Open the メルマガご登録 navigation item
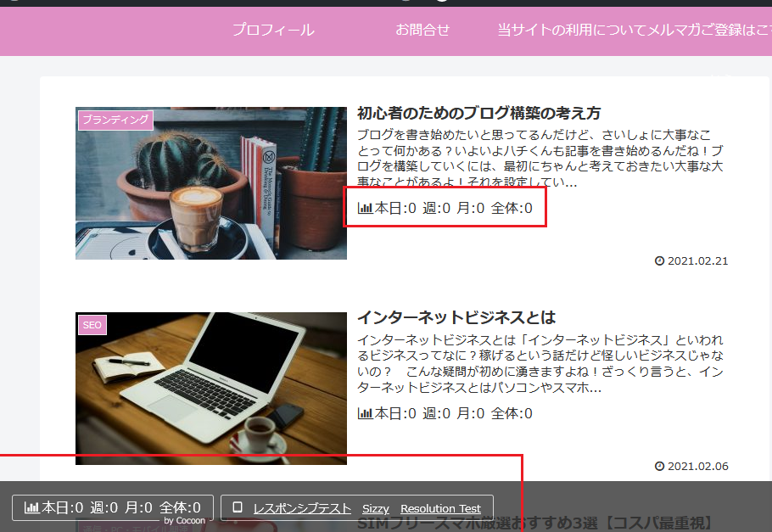Image resolution: width=772 pixels, height=532 pixels. [708, 30]
